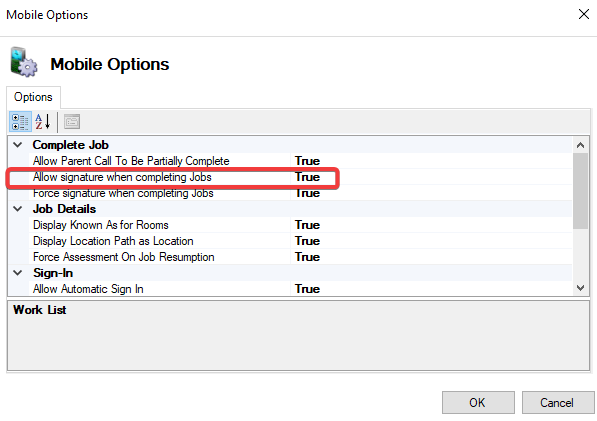This screenshot has height=421, width=597.
Task: Select Force Assessment On Job Resumption property
Action: click(x=123, y=257)
